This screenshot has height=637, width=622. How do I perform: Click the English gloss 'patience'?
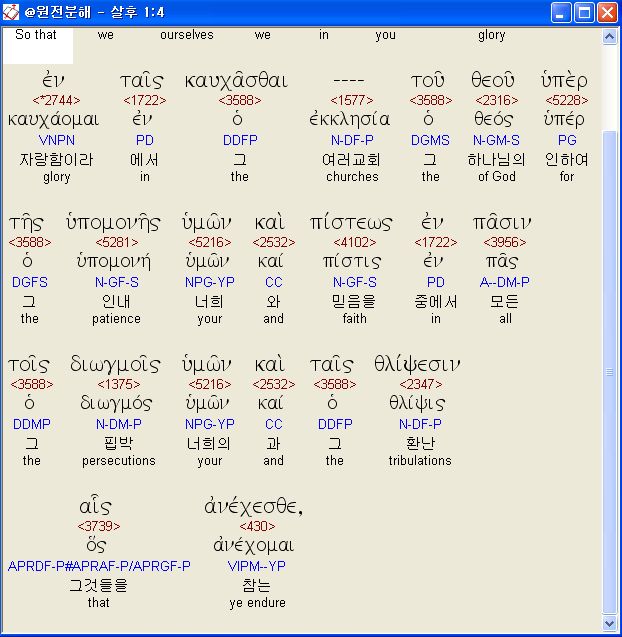(116, 319)
